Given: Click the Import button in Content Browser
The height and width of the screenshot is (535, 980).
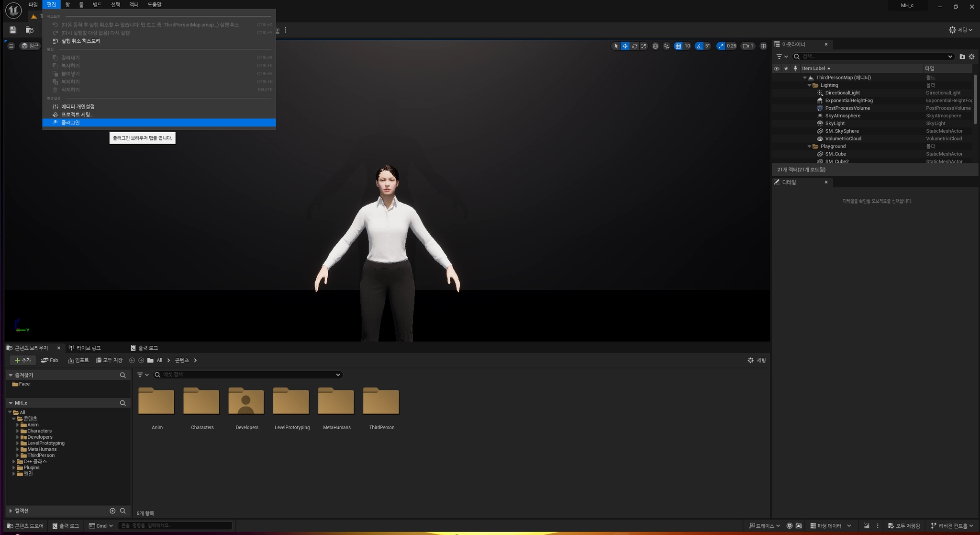Looking at the screenshot, I should coord(78,360).
